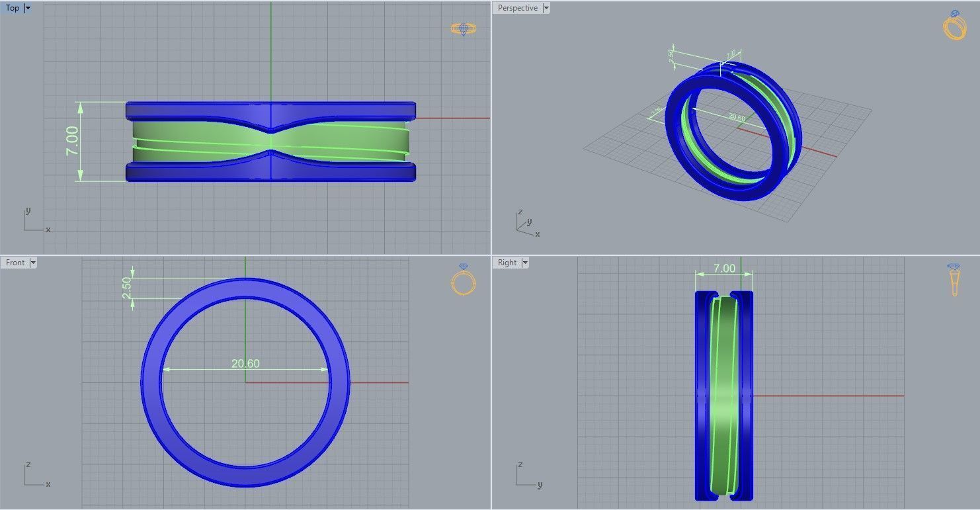Select the Right viewport title label
This screenshot has width=980, height=510.
click(x=507, y=263)
